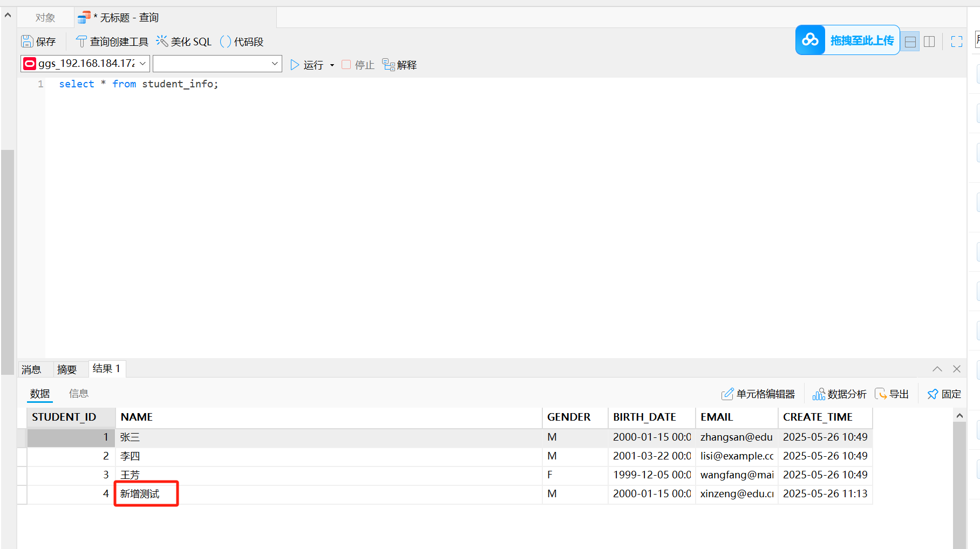Select birth date 1999-12-05 cell

coord(652,475)
